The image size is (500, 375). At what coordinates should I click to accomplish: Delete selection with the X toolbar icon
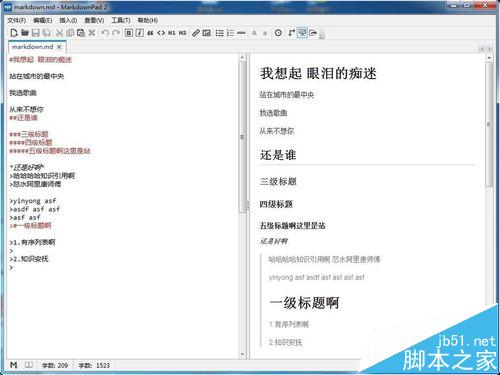[92, 33]
